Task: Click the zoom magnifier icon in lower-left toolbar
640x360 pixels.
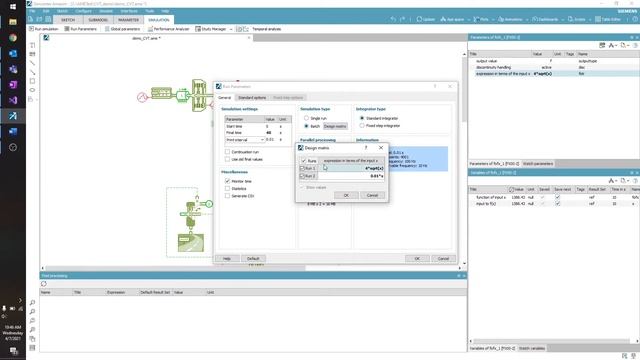Action: tap(32, 302)
